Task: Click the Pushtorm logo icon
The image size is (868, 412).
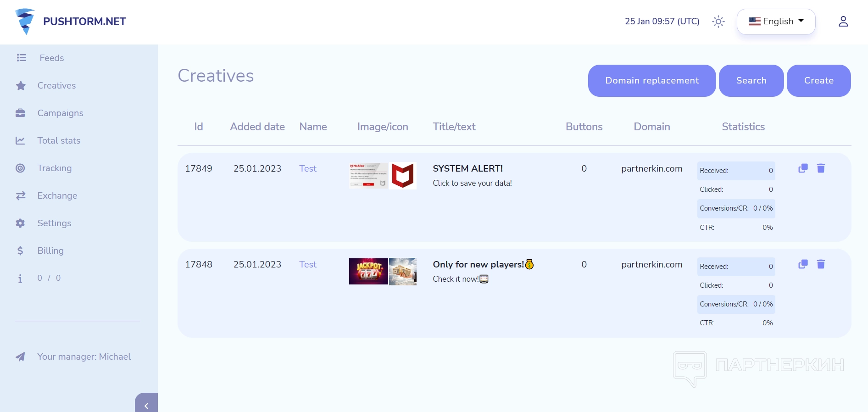Action: [25, 21]
